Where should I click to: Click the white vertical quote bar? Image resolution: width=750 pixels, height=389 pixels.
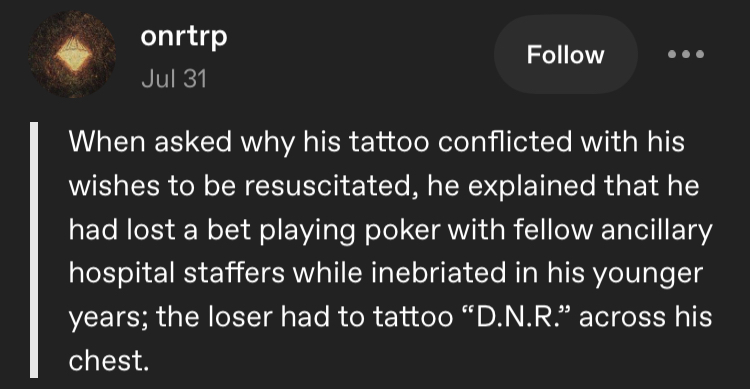(x=34, y=250)
